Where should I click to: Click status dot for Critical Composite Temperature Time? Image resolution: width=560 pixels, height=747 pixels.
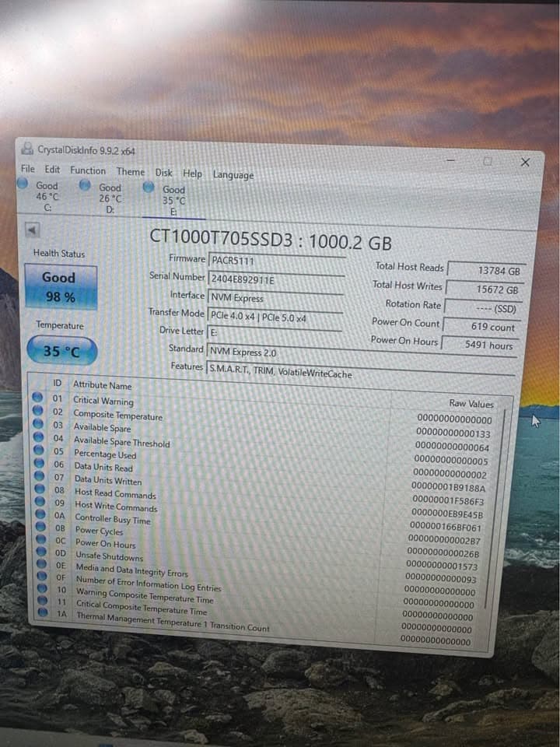[43, 600]
